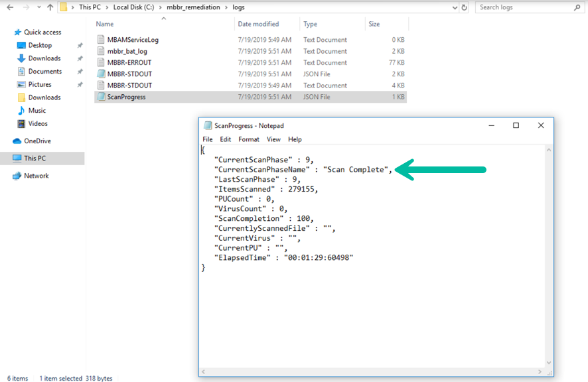Open Notepad View menu
The height and width of the screenshot is (382, 588).
click(x=273, y=139)
